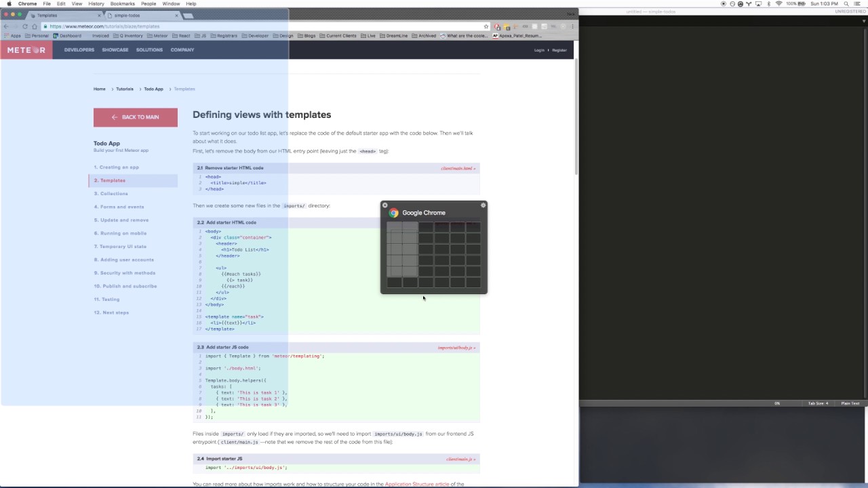The width and height of the screenshot is (868, 488).
Task: Click the Meteor logo
Action: [26, 49]
